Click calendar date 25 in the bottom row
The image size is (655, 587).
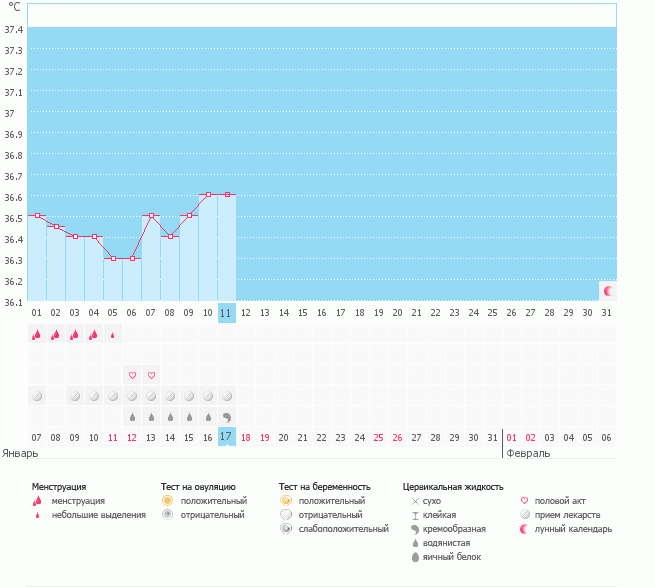pyautogui.click(x=378, y=437)
